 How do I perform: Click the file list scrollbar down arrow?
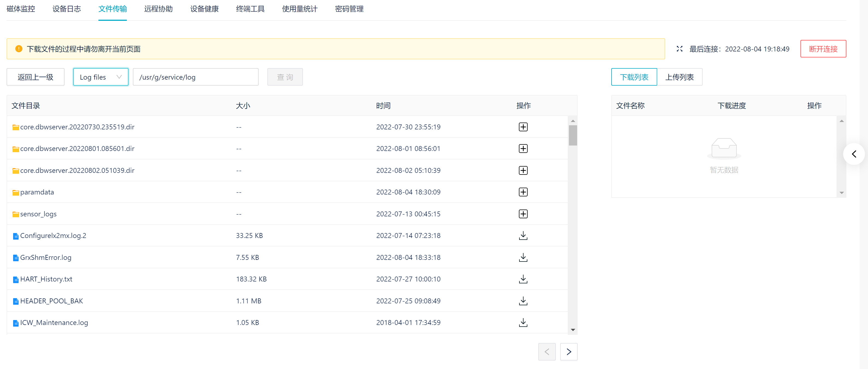pos(572,330)
